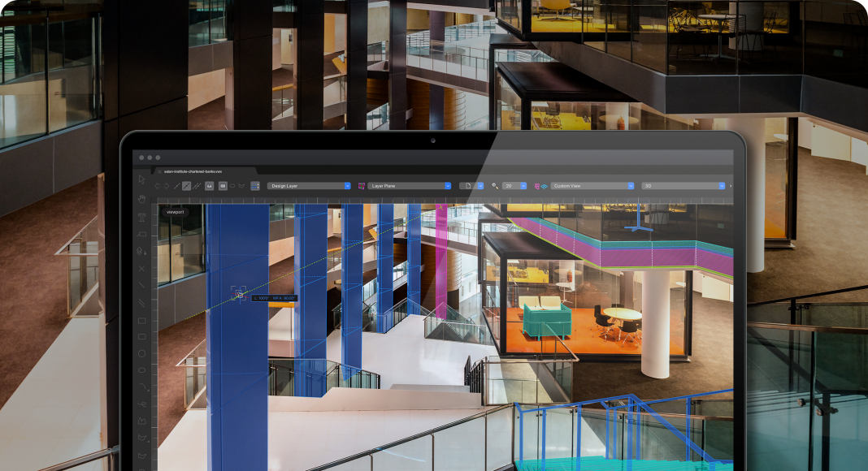Toggle the rectangle display mode button

[223, 186]
